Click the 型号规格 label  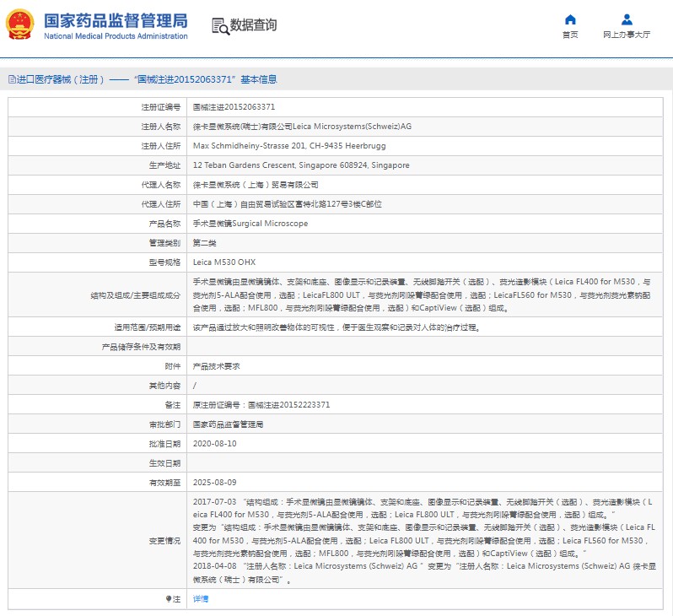pyautogui.click(x=164, y=262)
